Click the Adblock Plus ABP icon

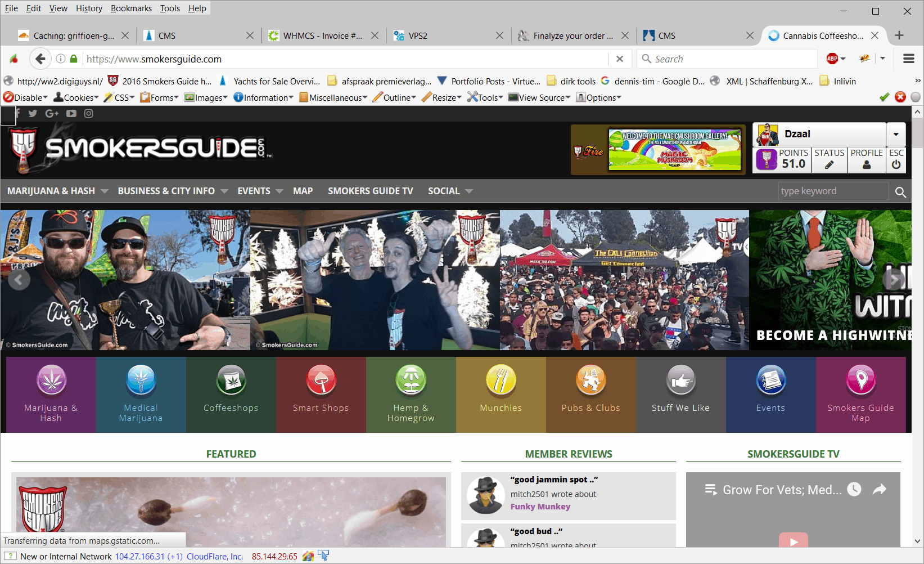point(832,59)
